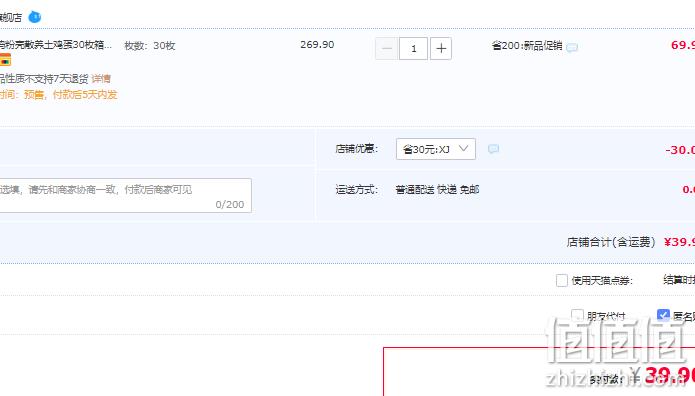695x396 pixels.
Task: Click the product title 土鸡蛋30枚箱
Action: click(x=56, y=45)
